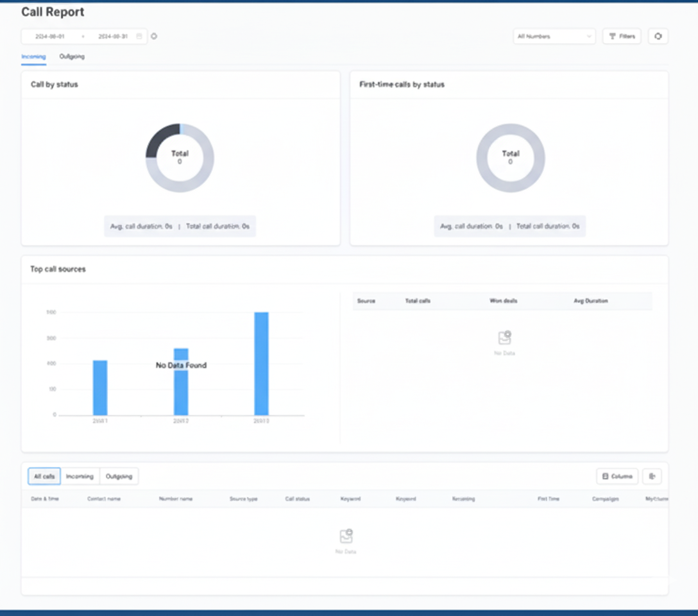Click the Date & time column header

(x=45, y=499)
